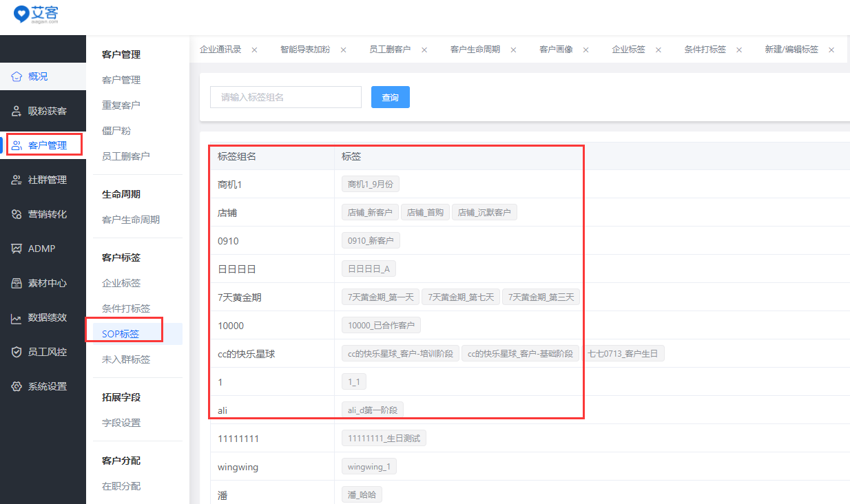Open 营销转化 sidebar icon
The image size is (850, 504).
click(17, 214)
